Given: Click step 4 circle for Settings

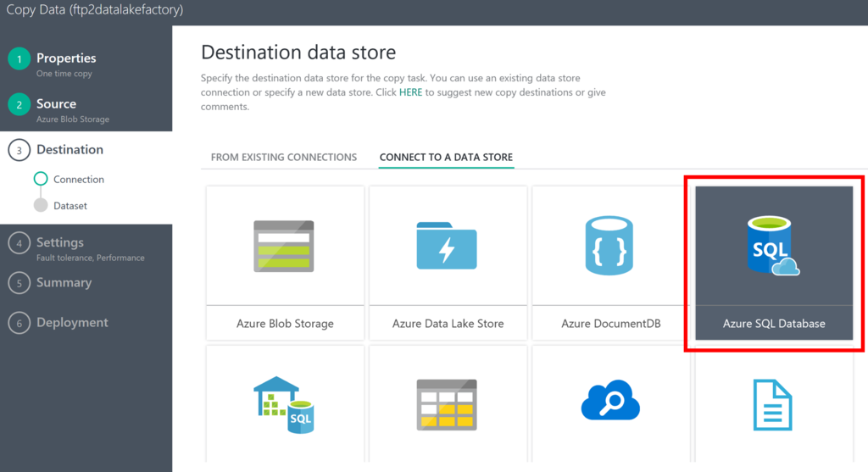Looking at the screenshot, I should click(x=19, y=243).
